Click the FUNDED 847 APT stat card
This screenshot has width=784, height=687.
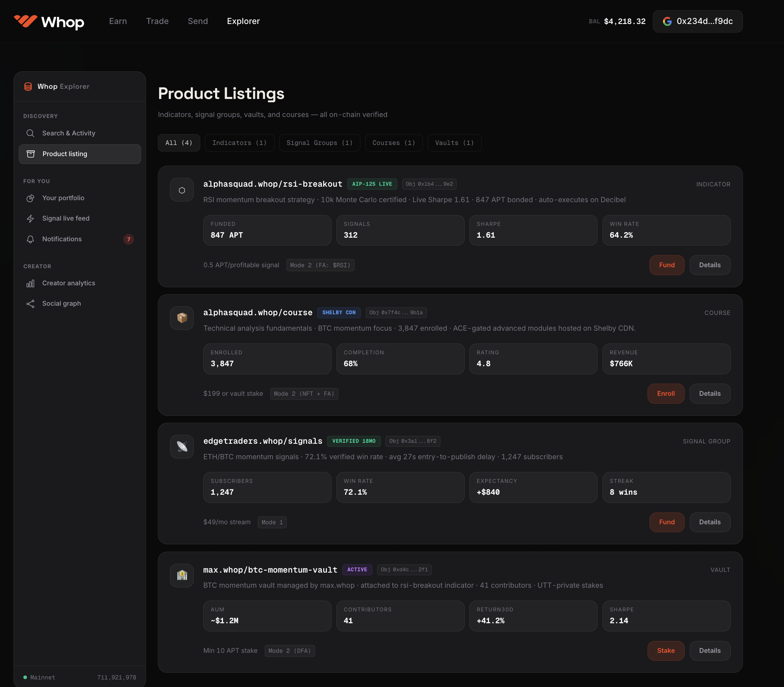point(267,230)
